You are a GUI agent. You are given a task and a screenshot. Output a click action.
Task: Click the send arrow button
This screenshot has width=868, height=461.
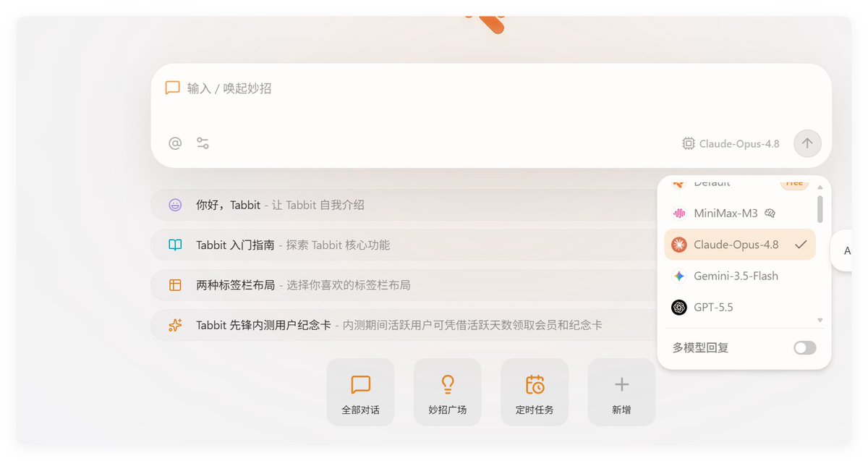[x=807, y=143]
